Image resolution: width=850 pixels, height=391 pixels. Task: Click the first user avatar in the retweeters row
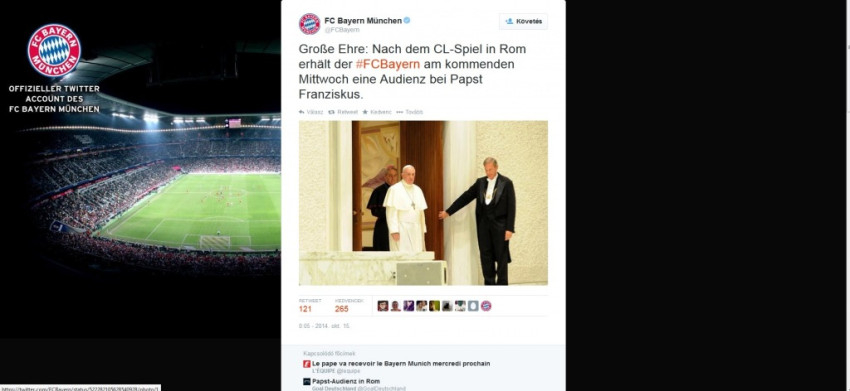[383, 306]
